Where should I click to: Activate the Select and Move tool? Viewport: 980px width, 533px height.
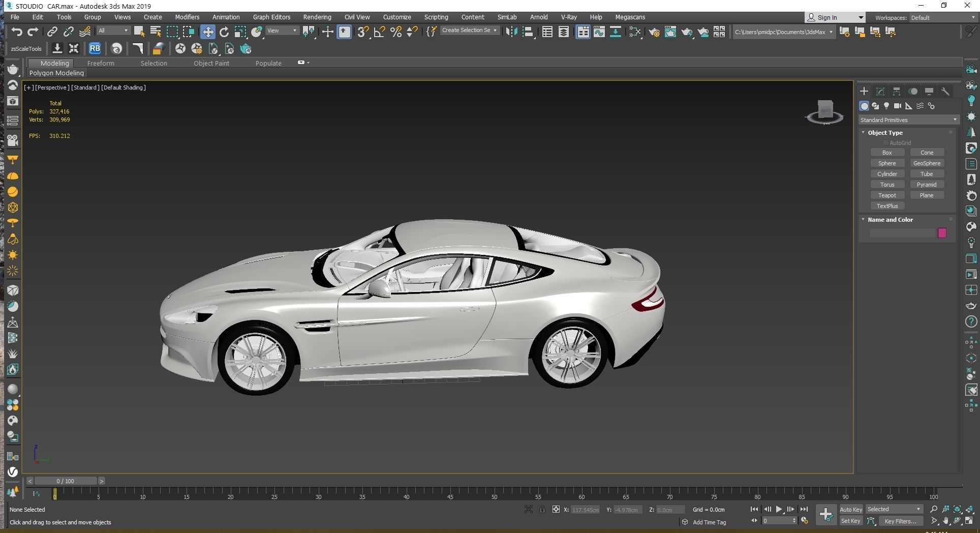coord(207,32)
